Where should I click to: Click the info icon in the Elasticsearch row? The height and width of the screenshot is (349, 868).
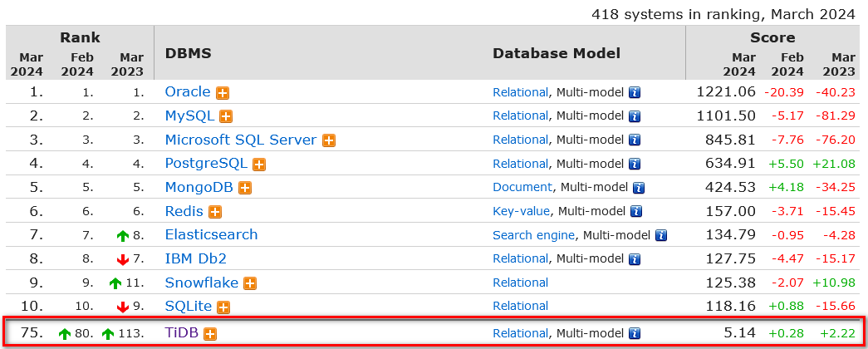click(661, 235)
